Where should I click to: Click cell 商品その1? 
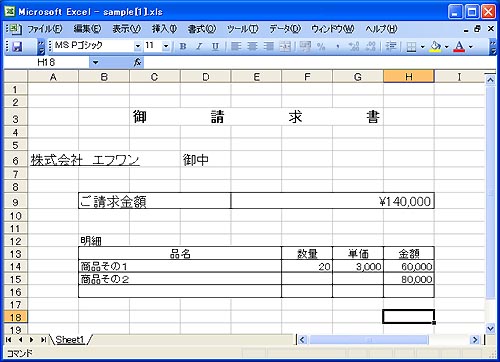coord(180,266)
